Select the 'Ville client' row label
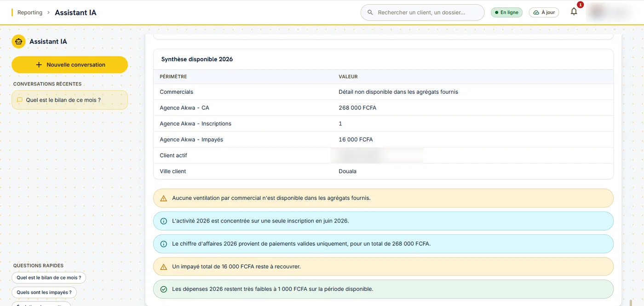 pyautogui.click(x=173, y=171)
